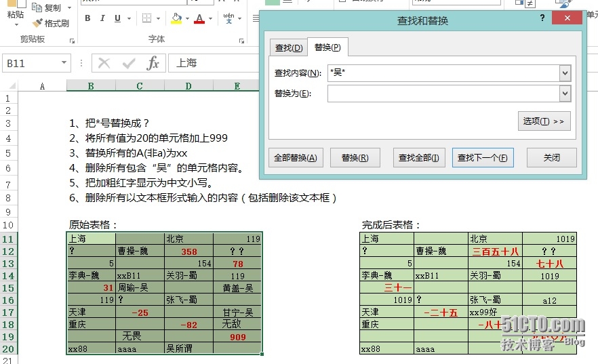598x364 pixels.
Task: Cancel formula entry X icon
Action: tap(104, 63)
